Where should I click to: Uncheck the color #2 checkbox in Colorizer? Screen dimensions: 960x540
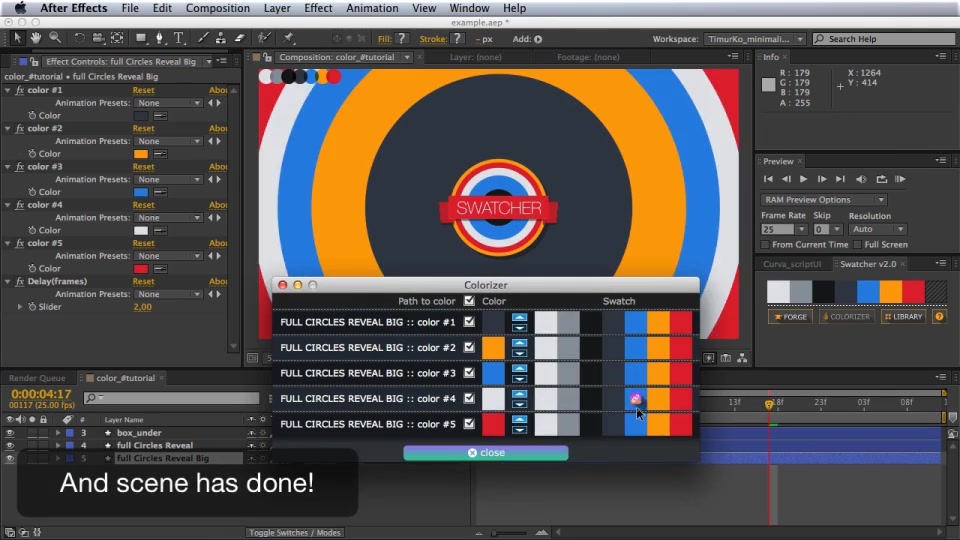coord(469,347)
